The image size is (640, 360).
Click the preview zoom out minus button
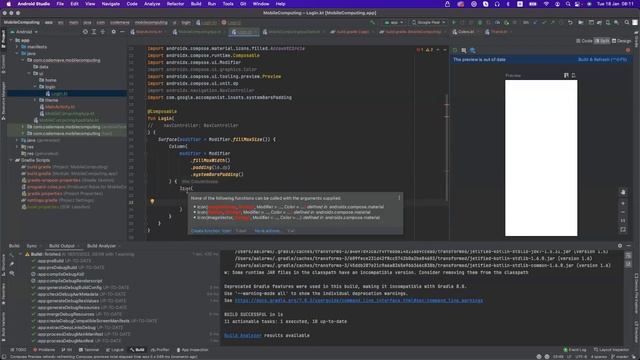[x=623, y=212]
